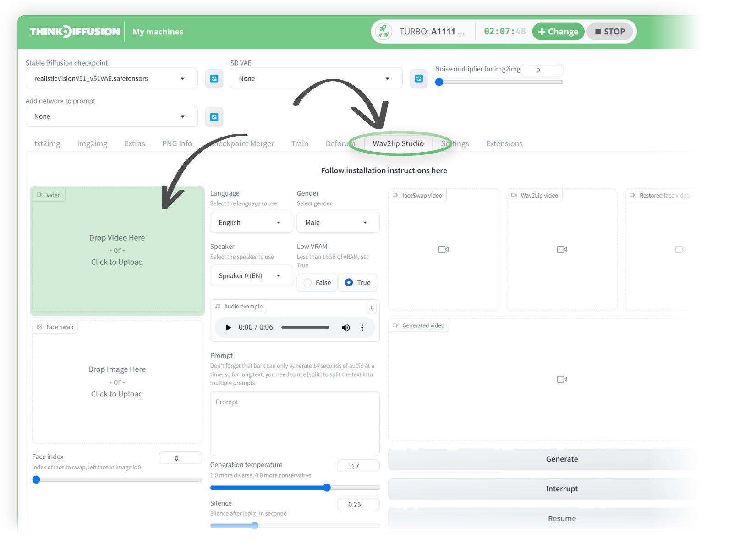Switch to the txt2img tab
The image size is (756, 550).
click(47, 143)
